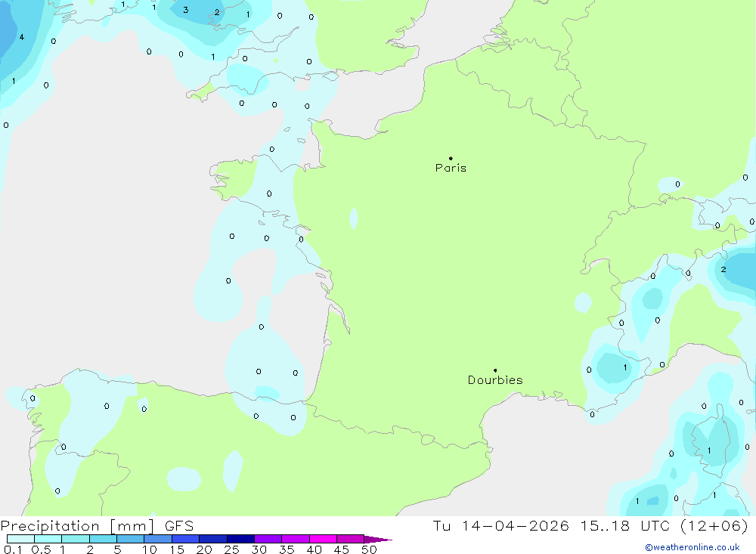Screen dimensions: 756x554
Task: Select the black dot marker above Paris
Action: [451, 158]
